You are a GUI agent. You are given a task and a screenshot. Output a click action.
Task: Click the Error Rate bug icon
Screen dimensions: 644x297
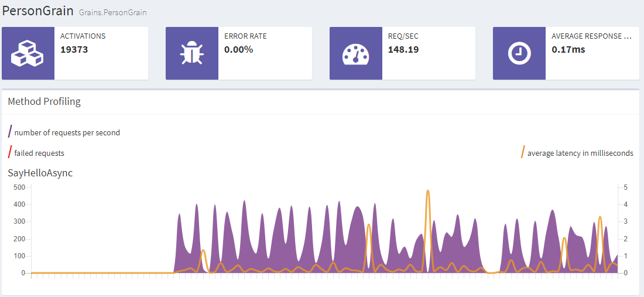click(191, 53)
